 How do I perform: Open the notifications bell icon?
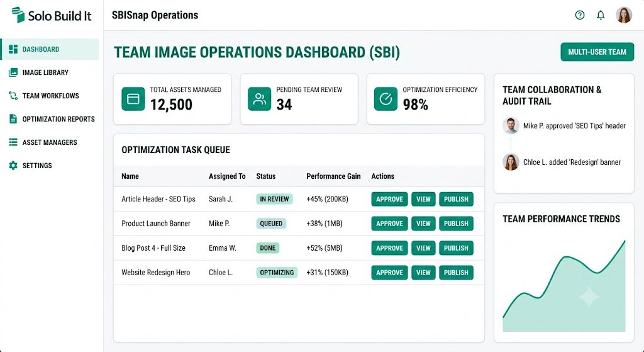coord(601,15)
